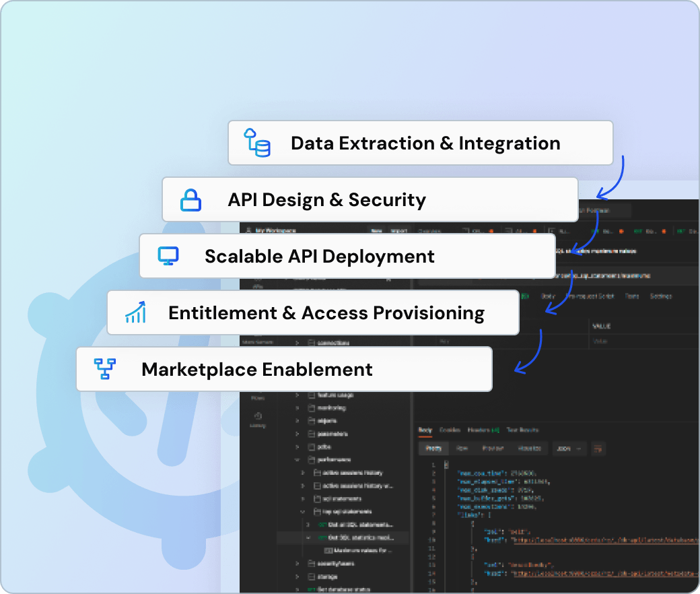Viewport: 700px width, 594px height.
Task: Open Get all SQL statements request
Action: (356, 525)
